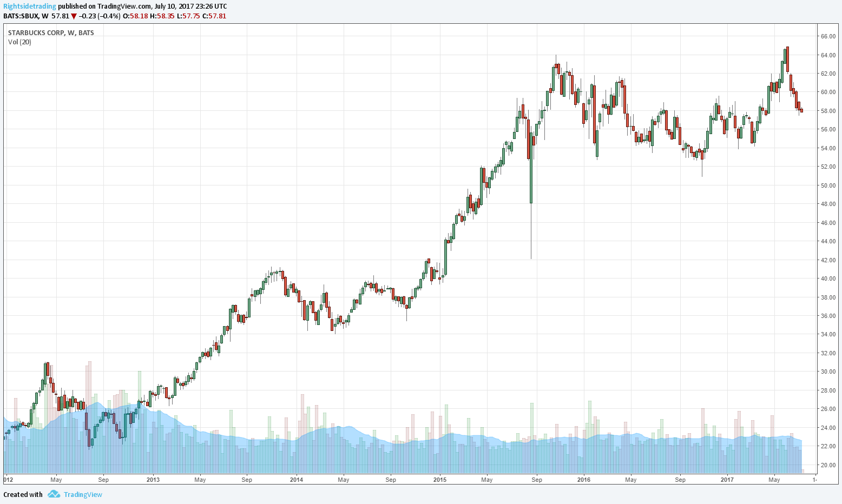Image resolution: width=842 pixels, height=504 pixels.
Task: Click the 56.00 price axis label
Action: tap(828, 129)
